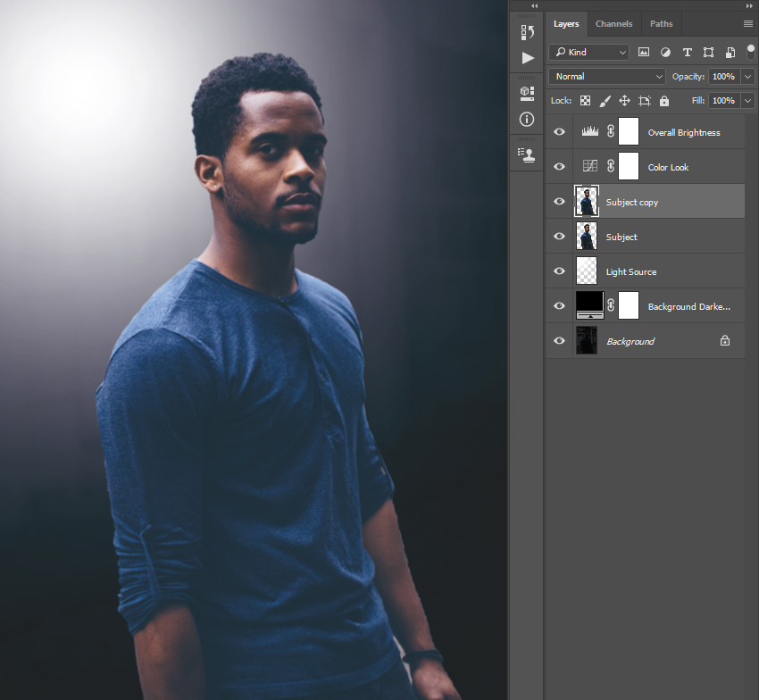
Task: Open the Kind filter dropdown
Action: point(589,53)
